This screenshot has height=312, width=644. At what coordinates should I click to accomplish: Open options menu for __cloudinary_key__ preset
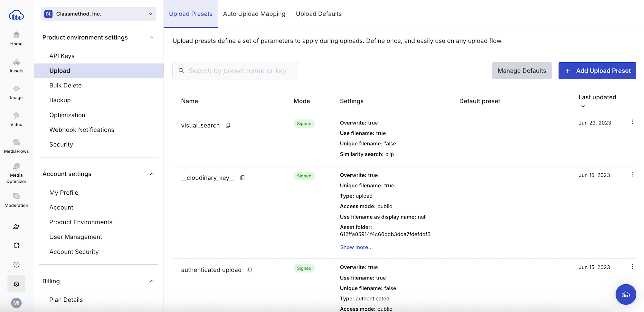632,174
